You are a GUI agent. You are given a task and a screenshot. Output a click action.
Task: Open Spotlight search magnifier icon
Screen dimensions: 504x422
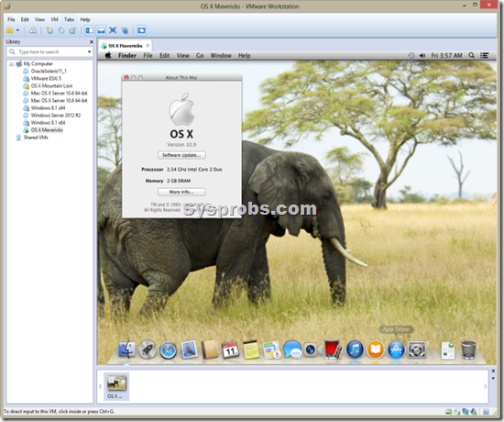[472, 55]
